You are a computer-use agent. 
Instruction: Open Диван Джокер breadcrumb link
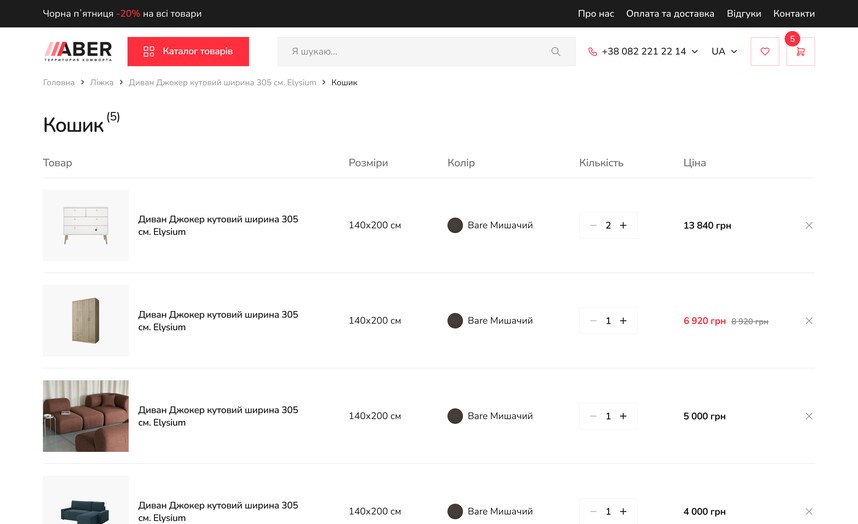(x=222, y=83)
